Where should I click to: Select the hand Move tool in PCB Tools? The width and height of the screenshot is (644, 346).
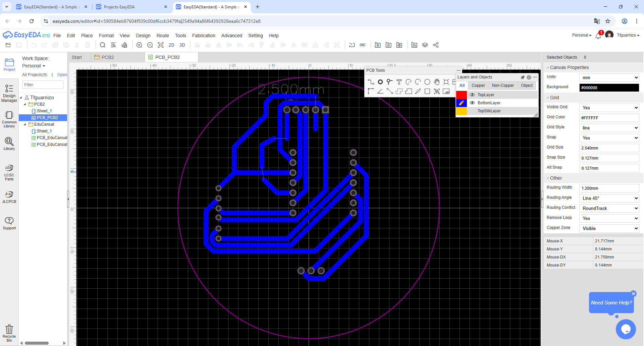(x=436, y=82)
